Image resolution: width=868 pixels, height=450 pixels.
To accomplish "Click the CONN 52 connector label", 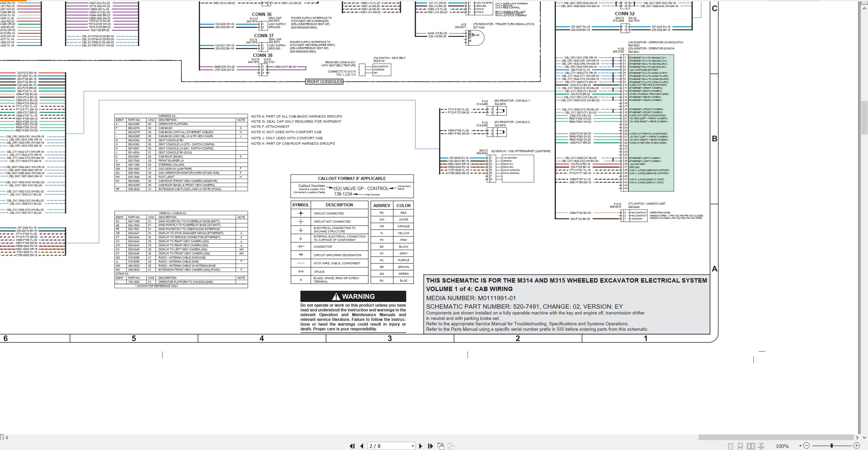I will pos(625,14).
